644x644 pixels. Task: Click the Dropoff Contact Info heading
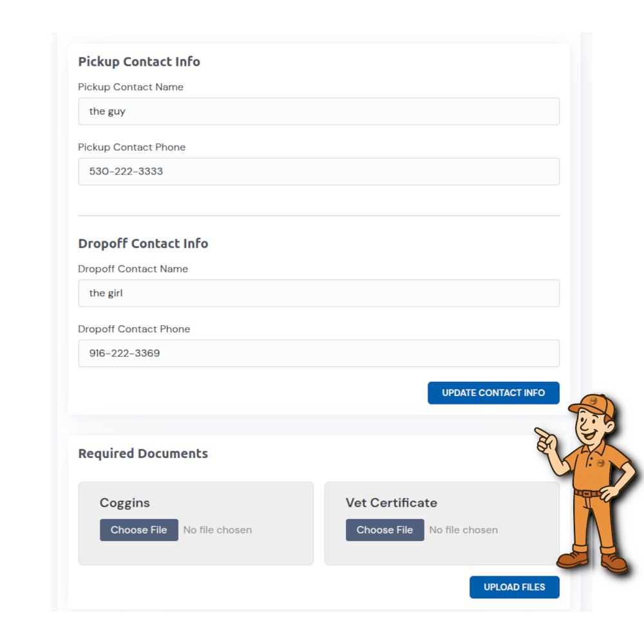143,243
